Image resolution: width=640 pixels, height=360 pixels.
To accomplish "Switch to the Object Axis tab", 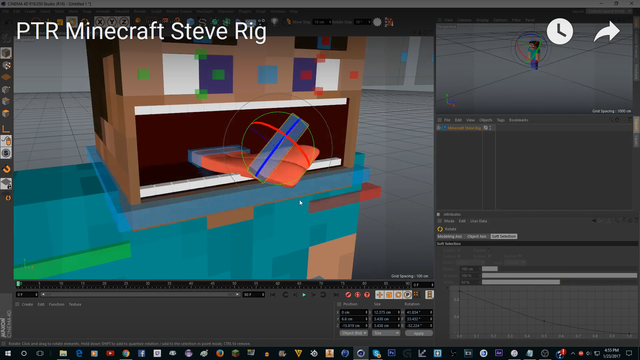I will [477, 236].
